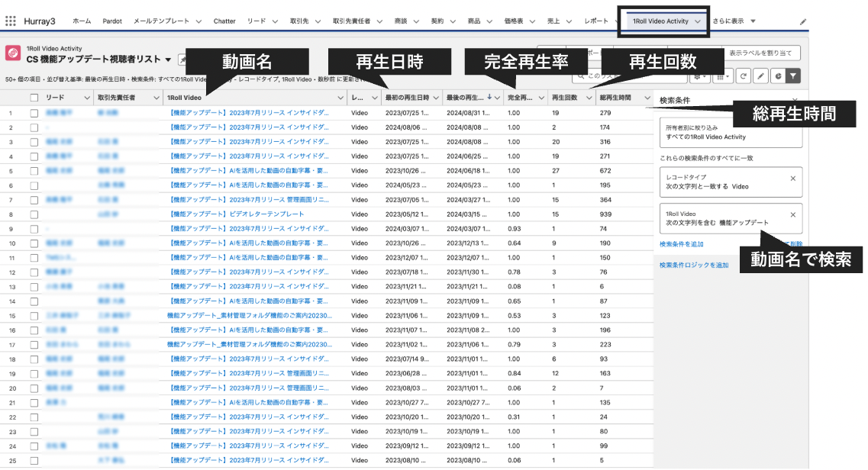The height and width of the screenshot is (470, 868).
Task: Open the list view controls gear icon
Action: click(x=697, y=76)
